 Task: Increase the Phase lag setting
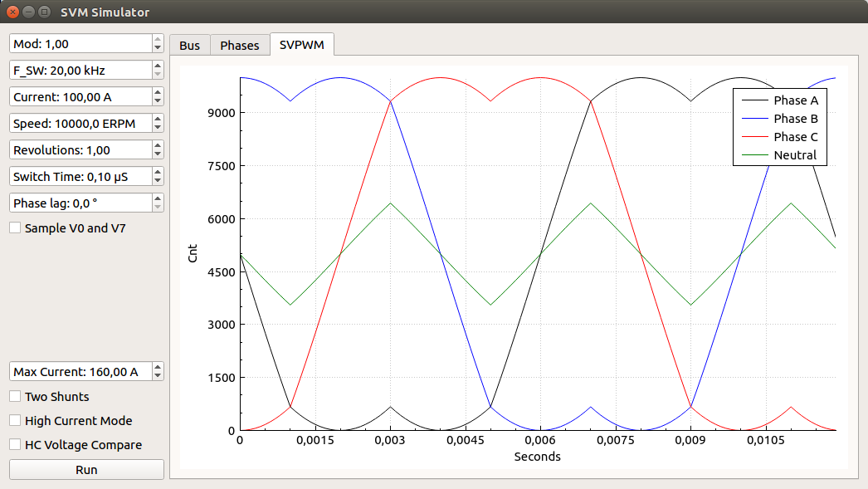(156, 198)
